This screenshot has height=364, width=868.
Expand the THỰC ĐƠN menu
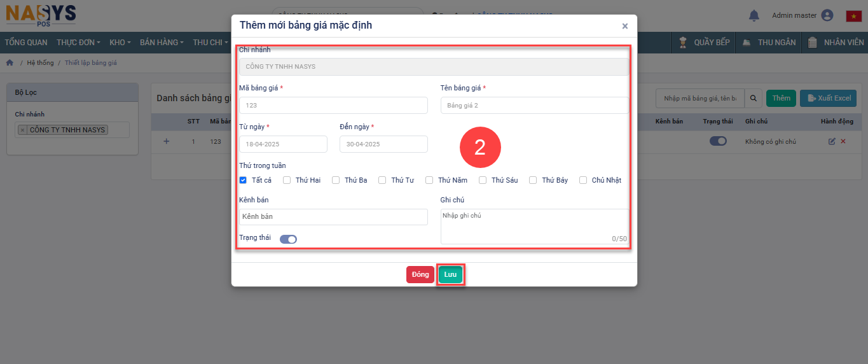tap(78, 43)
